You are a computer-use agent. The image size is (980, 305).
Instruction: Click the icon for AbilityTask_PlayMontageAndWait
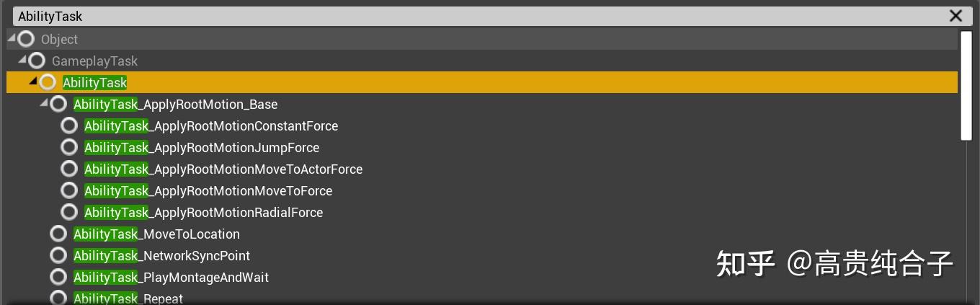58,277
